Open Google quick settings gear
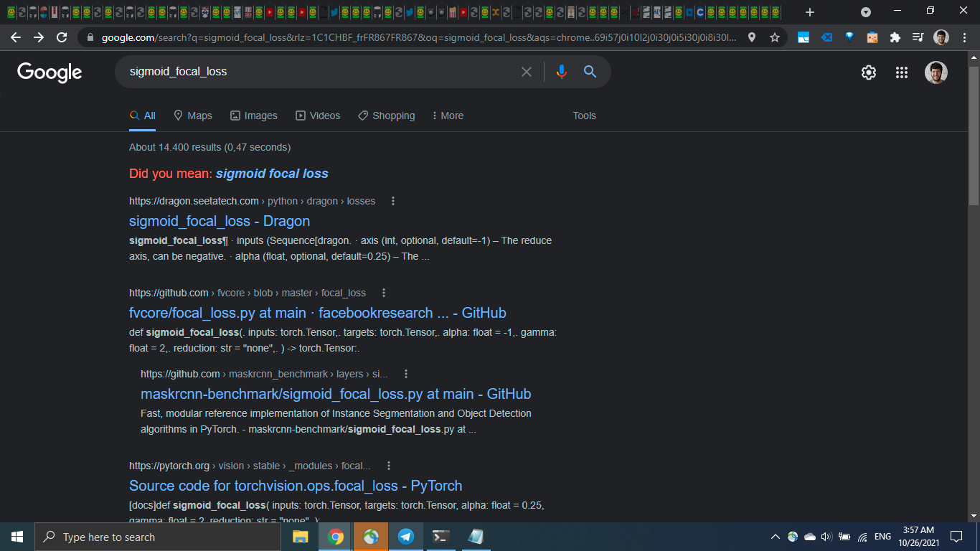Viewport: 980px width, 551px height. coord(869,72)
